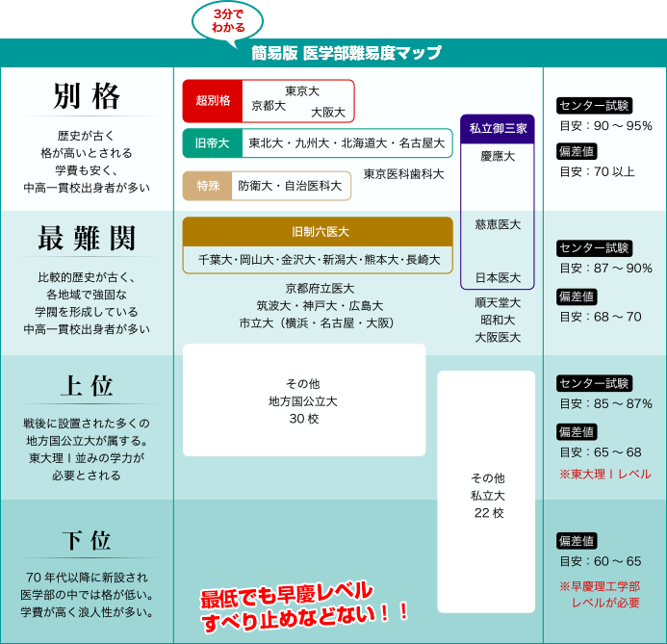The width and height of the screenshot is (667, 644).
Task: Click 防衛大・自治医科大 text
Action: click(x=290, y=186)
